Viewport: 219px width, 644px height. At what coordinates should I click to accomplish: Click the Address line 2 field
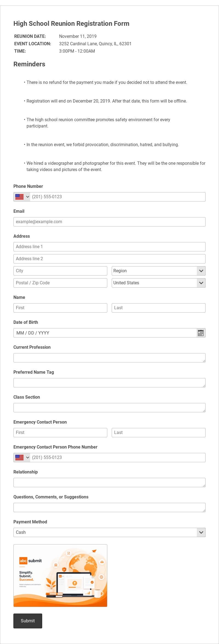tap(109, 259)
